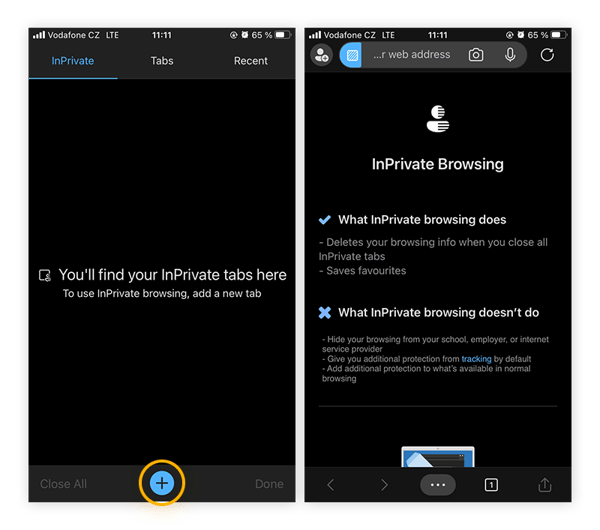
Task: Tap the blue InPrivate indicator icon
Action: click(x=351, y=55)
